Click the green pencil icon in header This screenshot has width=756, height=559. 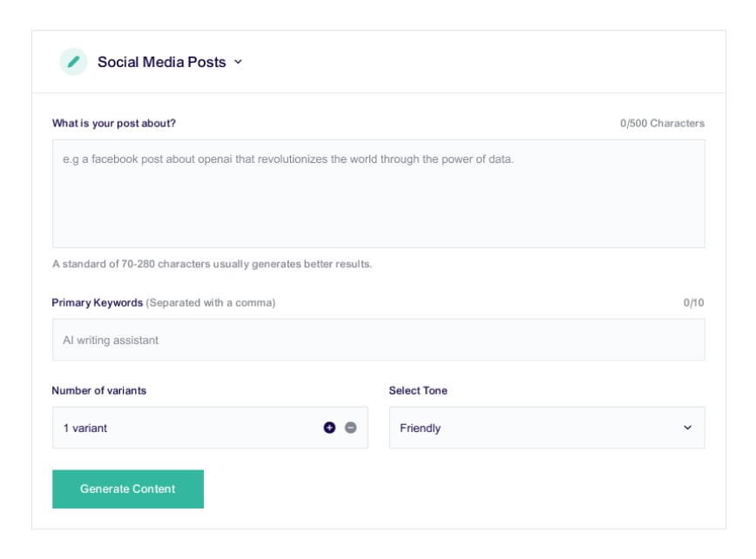(74, 62)
